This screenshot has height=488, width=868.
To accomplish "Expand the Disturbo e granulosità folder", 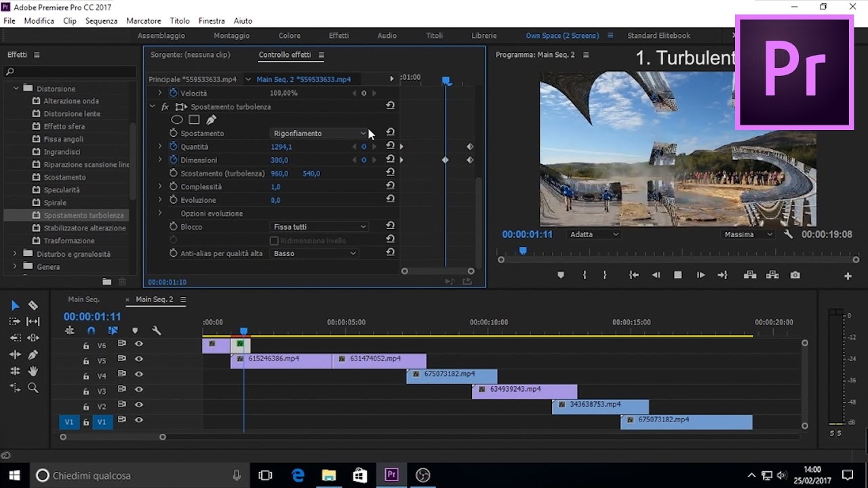I will [15, 254].
